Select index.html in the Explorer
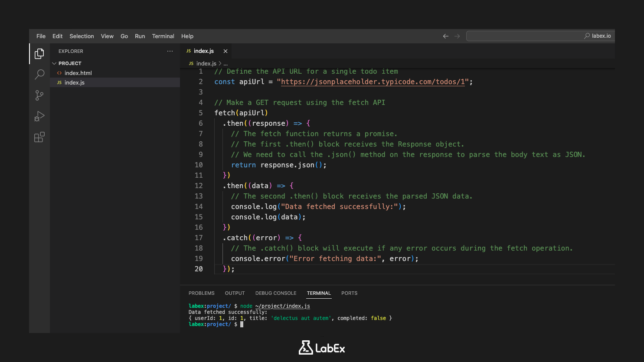This screenshot has height=362, width=644. (x=78, y=73)
